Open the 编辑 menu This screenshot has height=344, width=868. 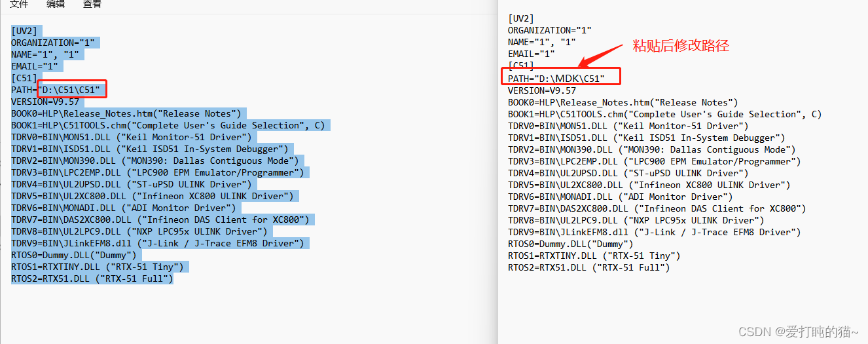pyautogui.click(x=56, y=4)
